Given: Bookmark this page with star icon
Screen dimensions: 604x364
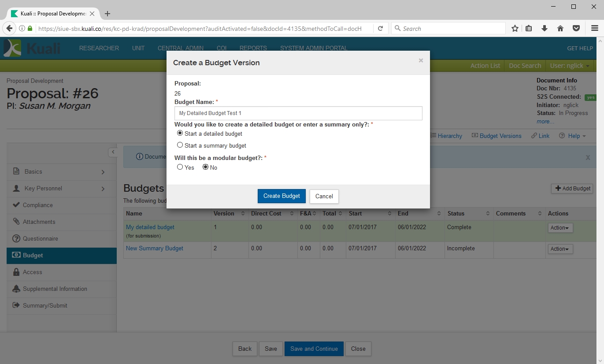Looking at the screenshot, I should point(515,29).
